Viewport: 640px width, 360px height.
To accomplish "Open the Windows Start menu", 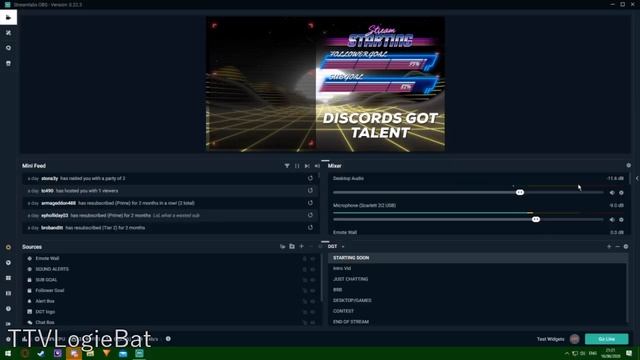I will click(x=8, y=353).
